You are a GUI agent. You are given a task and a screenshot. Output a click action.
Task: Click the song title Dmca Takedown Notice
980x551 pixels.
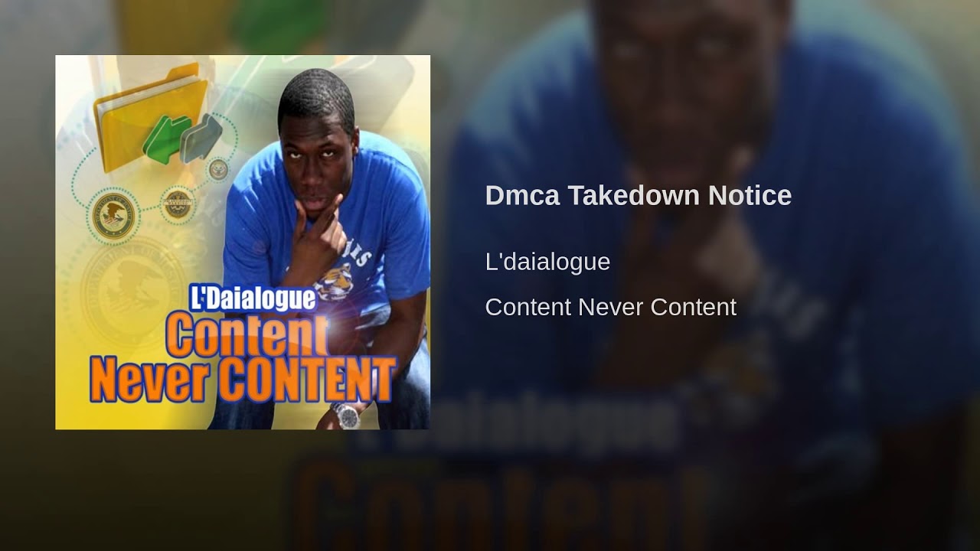(638, 196)
